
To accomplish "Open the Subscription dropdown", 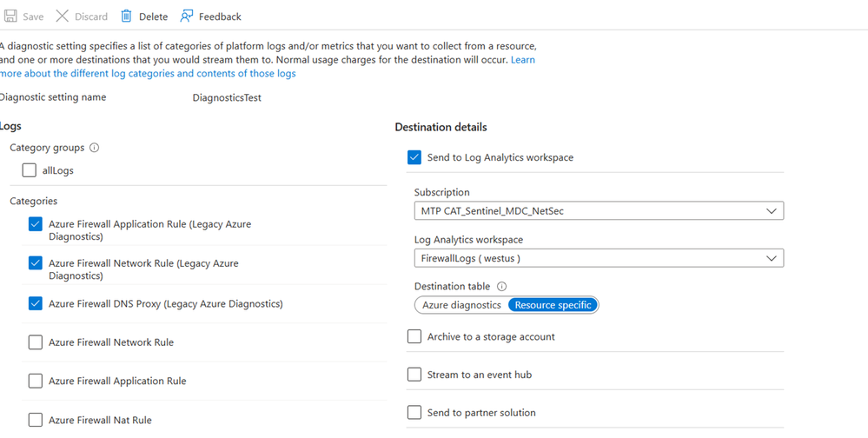I will (599, 210).
